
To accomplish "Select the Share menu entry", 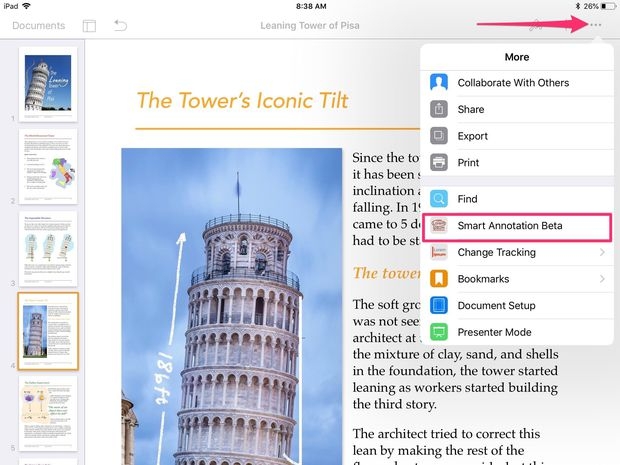I will 517,110.
